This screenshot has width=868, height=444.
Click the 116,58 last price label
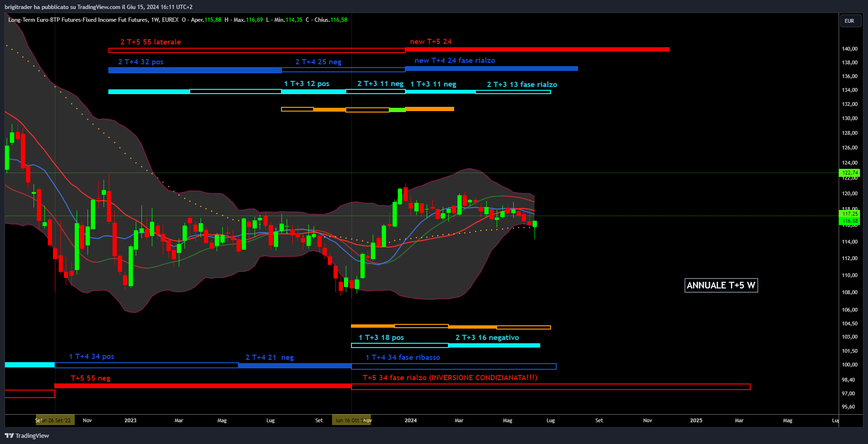(850, 221)
